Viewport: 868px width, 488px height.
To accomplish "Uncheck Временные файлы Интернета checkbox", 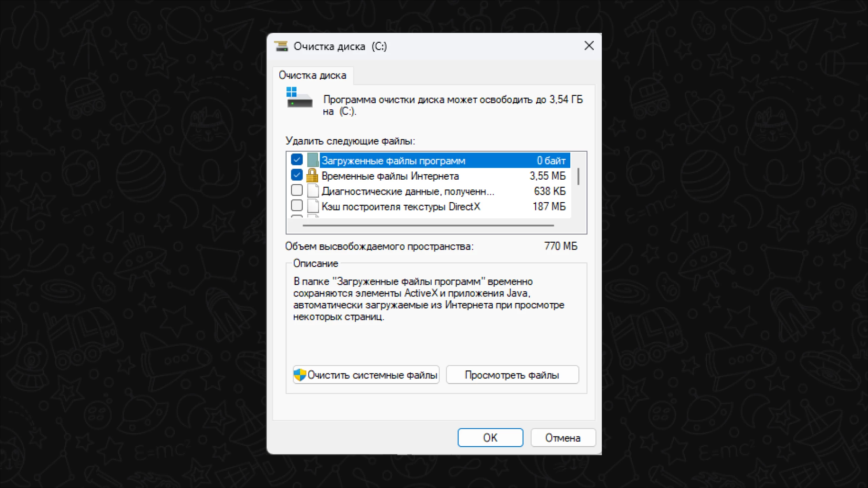I will click(297, 175).
